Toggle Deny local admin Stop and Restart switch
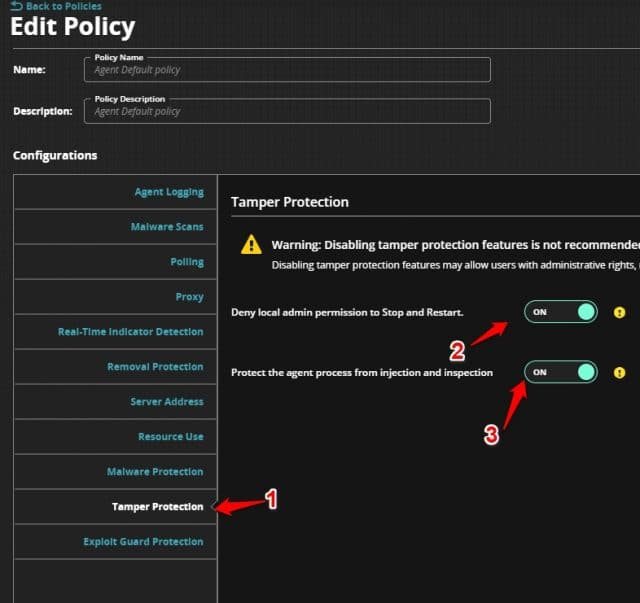 click(x=561, y=312)
